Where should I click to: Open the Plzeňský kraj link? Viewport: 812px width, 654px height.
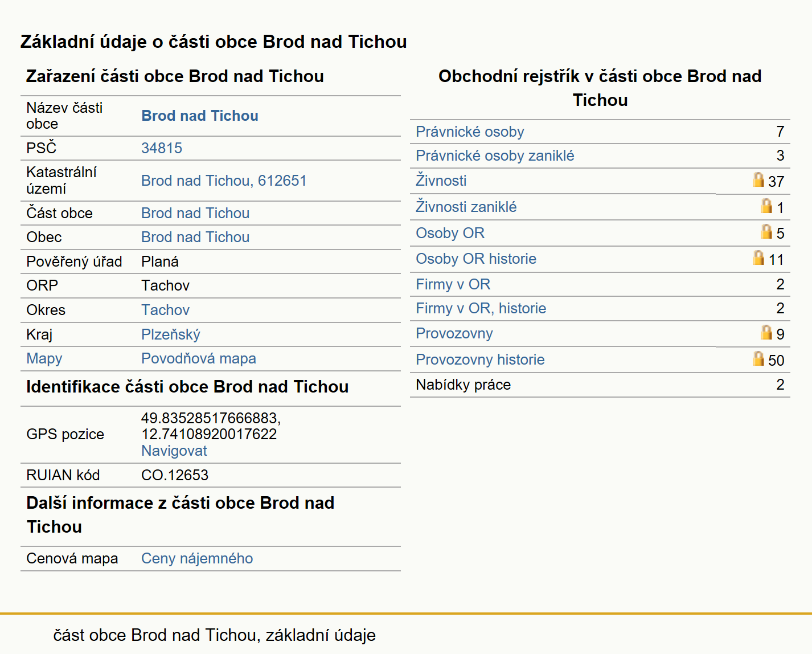tap(171, 334)
